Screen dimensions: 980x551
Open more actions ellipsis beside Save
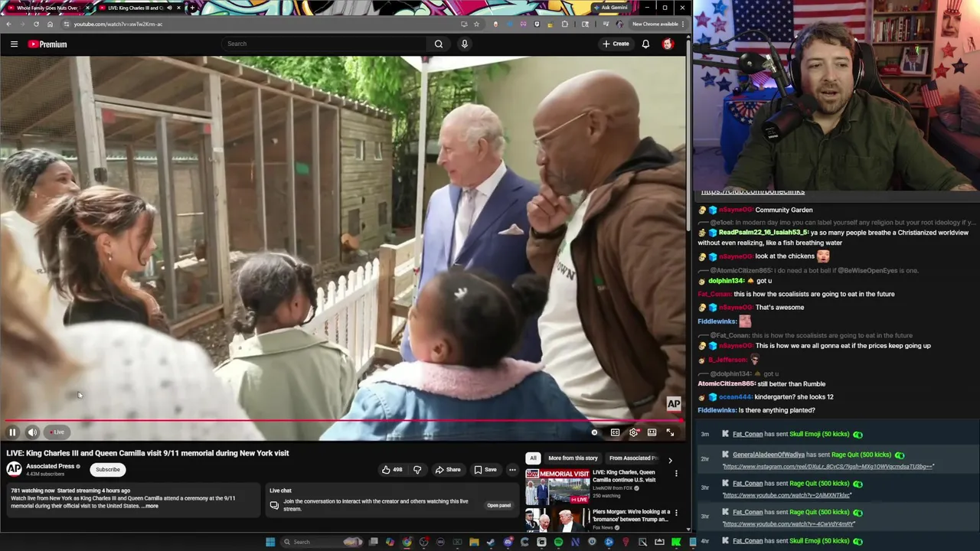coord(512,470)
